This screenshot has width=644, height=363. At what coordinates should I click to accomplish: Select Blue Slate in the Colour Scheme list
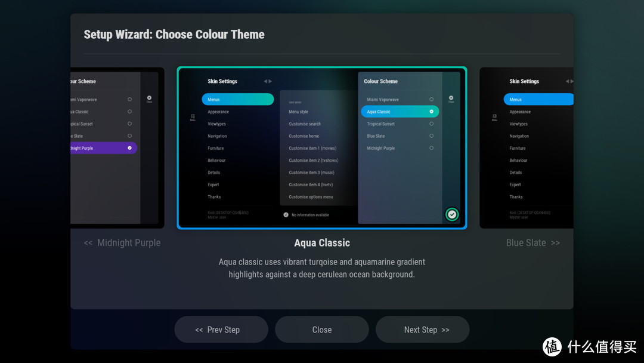(400, 136)
